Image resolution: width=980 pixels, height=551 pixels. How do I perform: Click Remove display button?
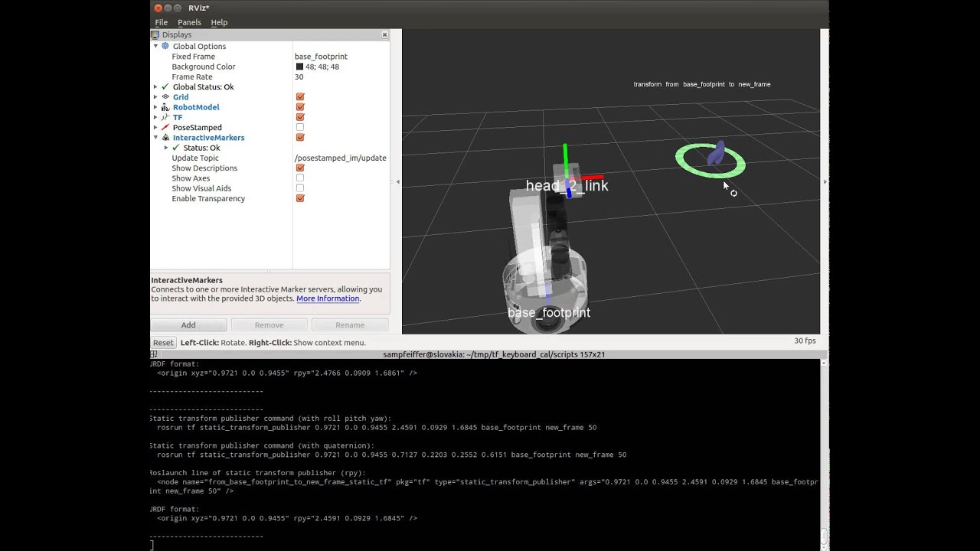point(269,325)
